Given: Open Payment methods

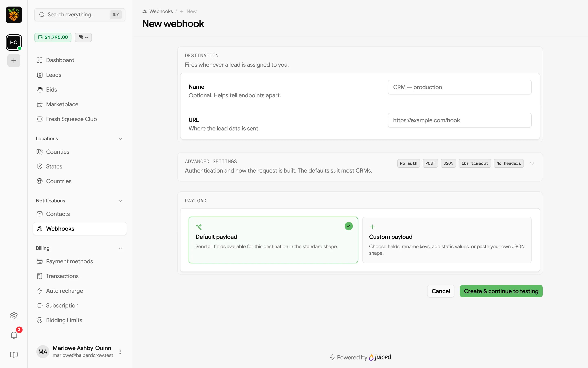Looking at the screenshot, I should (x=80, y=261).
